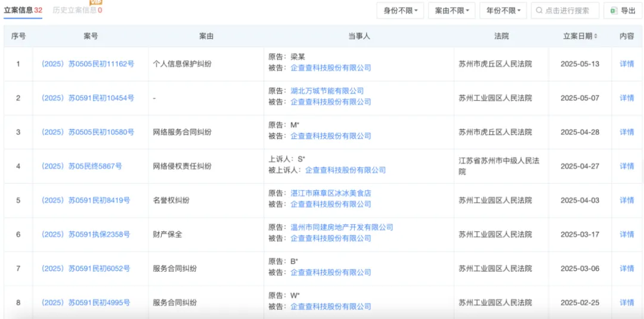Open case number (2025)苏0591民初8419号
This screenshot has width=644, height=319.
(85, 200)
